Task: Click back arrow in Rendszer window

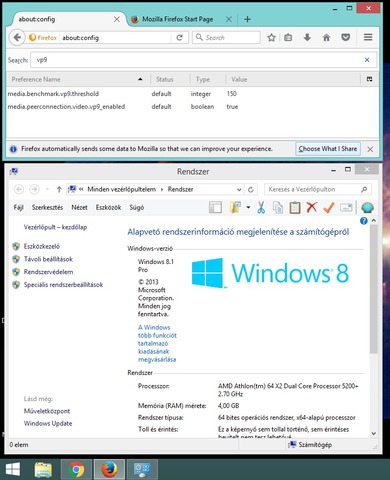Action: click(19, 189)
